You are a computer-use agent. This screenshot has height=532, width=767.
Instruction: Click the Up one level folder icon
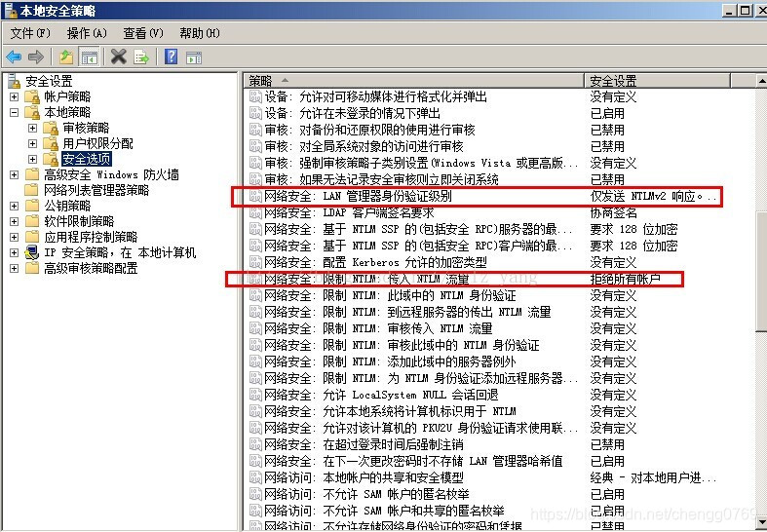tap(66, 57)
